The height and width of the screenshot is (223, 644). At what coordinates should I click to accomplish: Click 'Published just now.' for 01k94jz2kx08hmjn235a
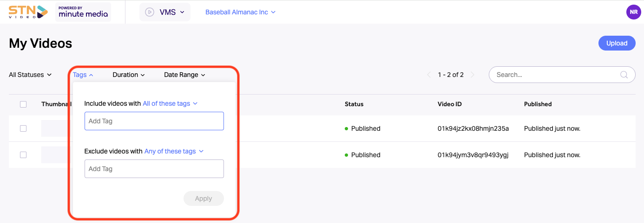pyautogui.click(x=552, y=128)
